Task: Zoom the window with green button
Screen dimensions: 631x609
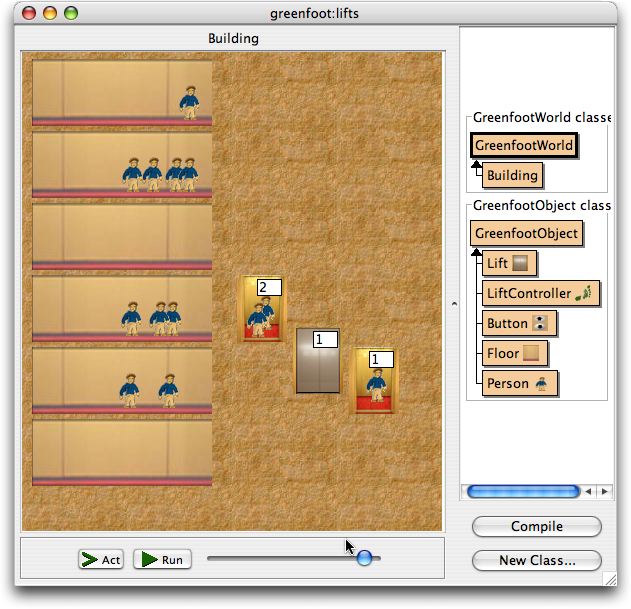Action: [71, 13]
